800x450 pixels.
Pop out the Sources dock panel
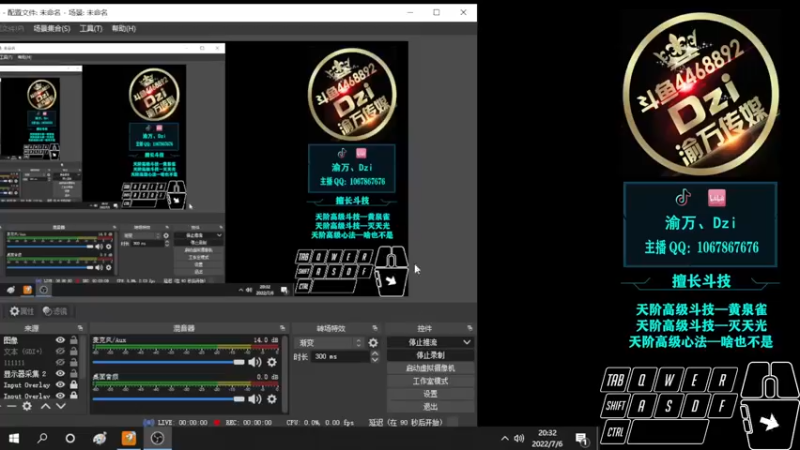click(x=80, y=328)
